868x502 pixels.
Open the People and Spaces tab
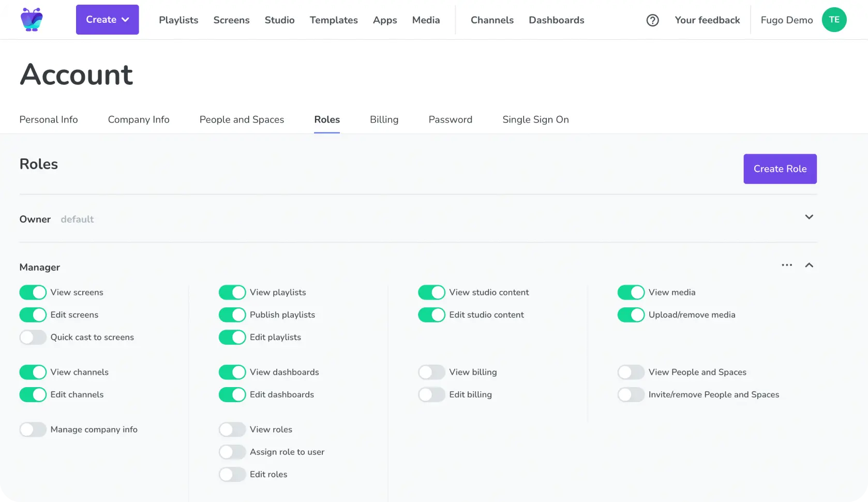[x=242, y=120]
